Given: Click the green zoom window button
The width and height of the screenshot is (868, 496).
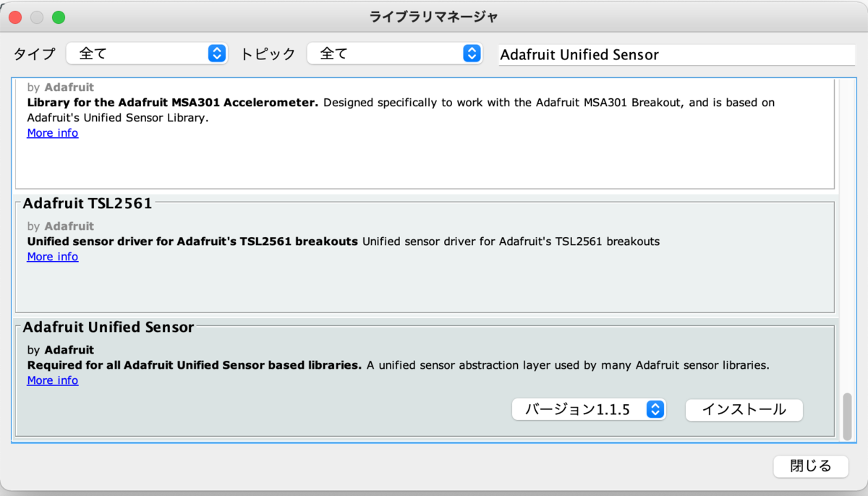Looking at the screenshot, I should (x=59, y=17).
